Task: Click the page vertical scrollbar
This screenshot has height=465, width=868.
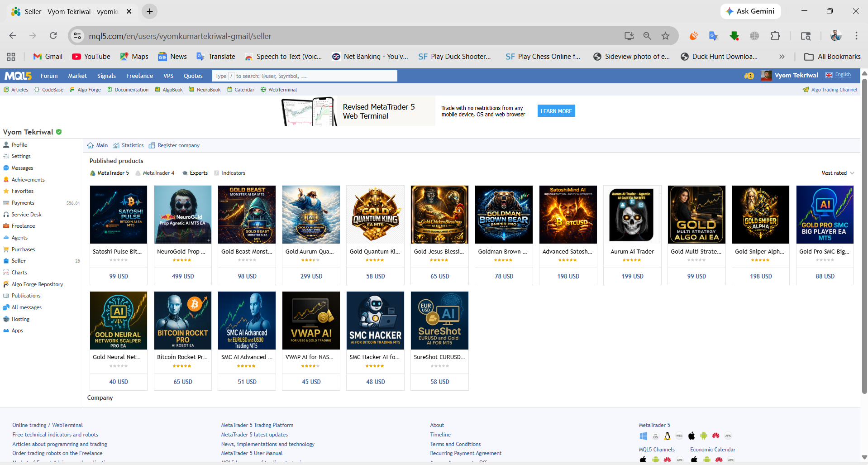Action: [864, 235]
